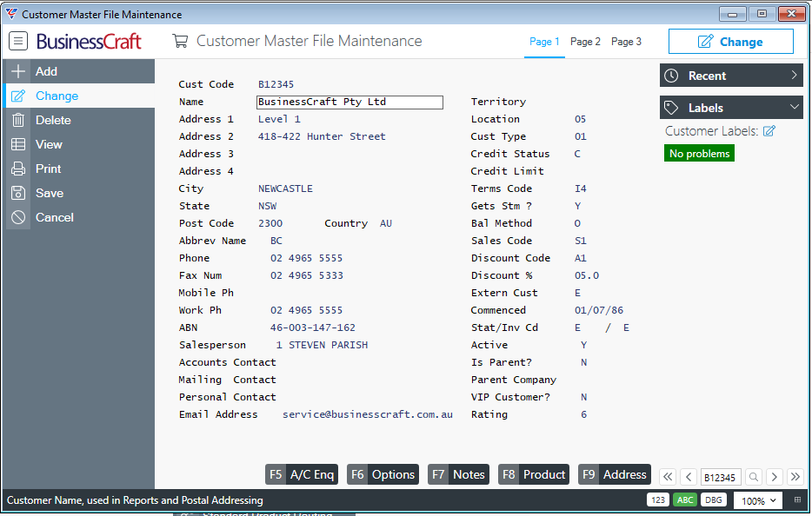Click the Abbrev Name value BC
Screen dimensions: 812x516
pos(276,241)
